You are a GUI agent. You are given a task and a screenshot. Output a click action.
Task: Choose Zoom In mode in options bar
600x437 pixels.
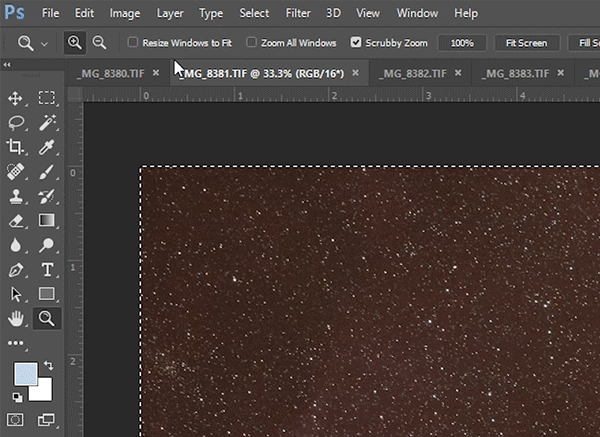click(75, 42)
